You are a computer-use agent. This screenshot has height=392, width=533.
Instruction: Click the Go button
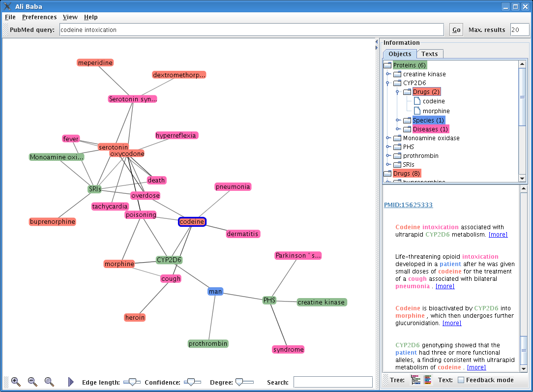pos(456,30)
